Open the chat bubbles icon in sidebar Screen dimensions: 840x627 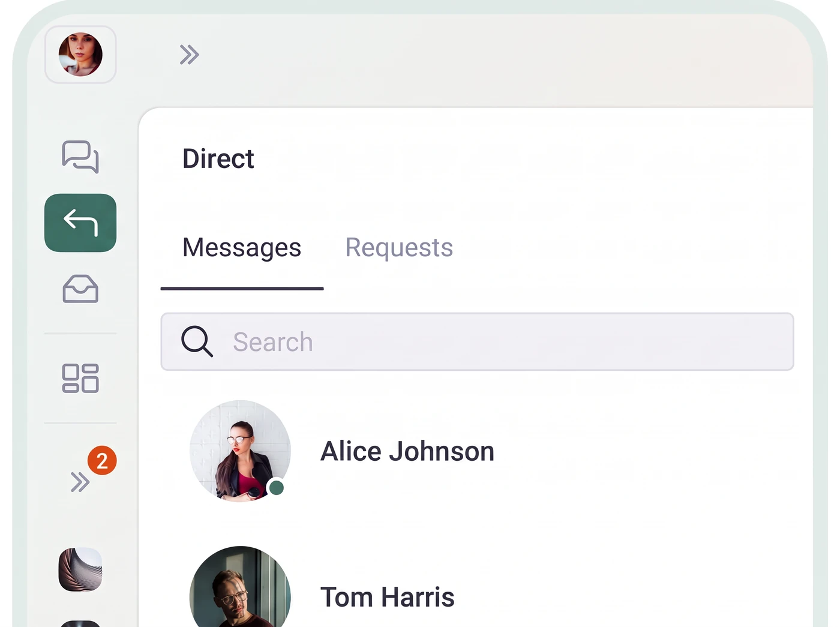pos(80,157)
